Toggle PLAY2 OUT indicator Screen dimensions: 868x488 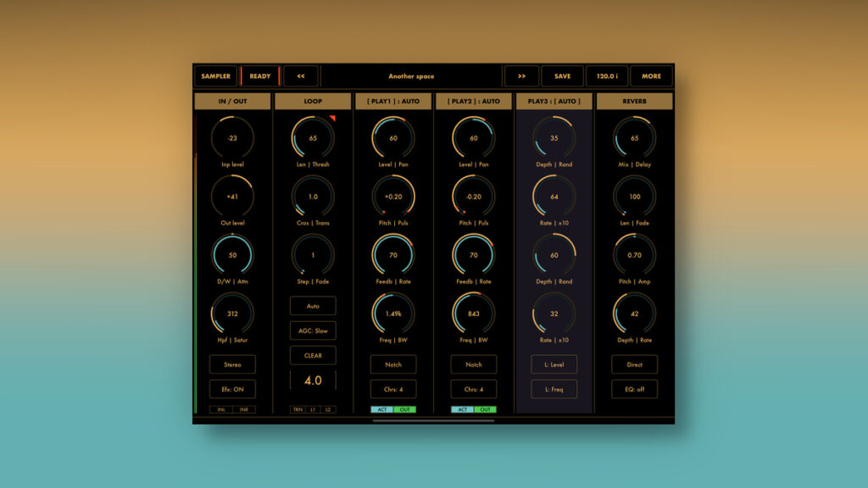[x=485, y=409]
